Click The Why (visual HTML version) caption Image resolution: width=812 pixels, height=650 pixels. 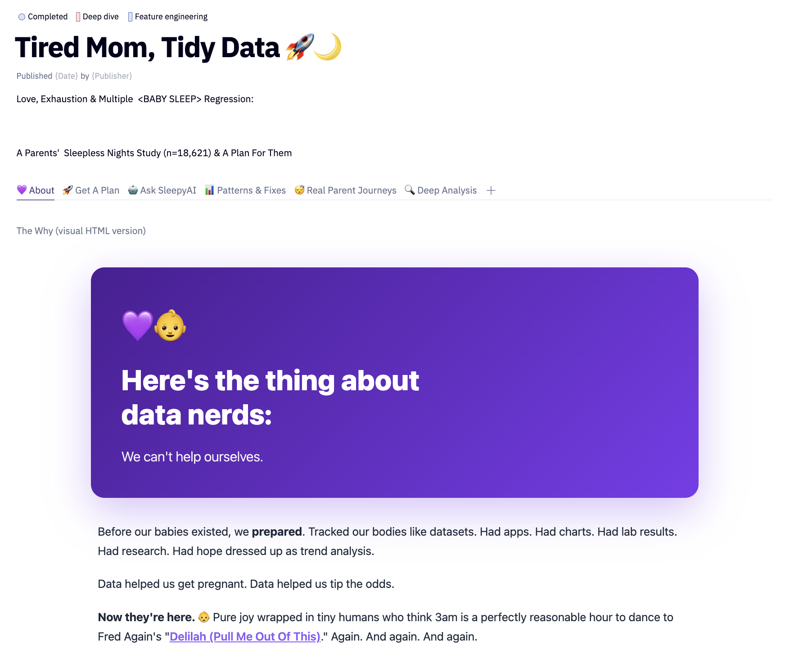pyautogui.click(x=81, y=231)
